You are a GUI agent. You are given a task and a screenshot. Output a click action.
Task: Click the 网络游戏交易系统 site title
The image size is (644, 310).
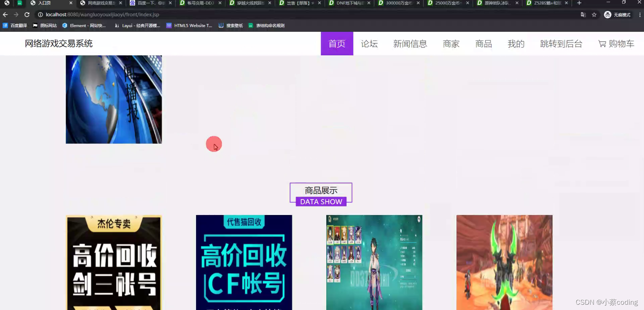(59, 43)
